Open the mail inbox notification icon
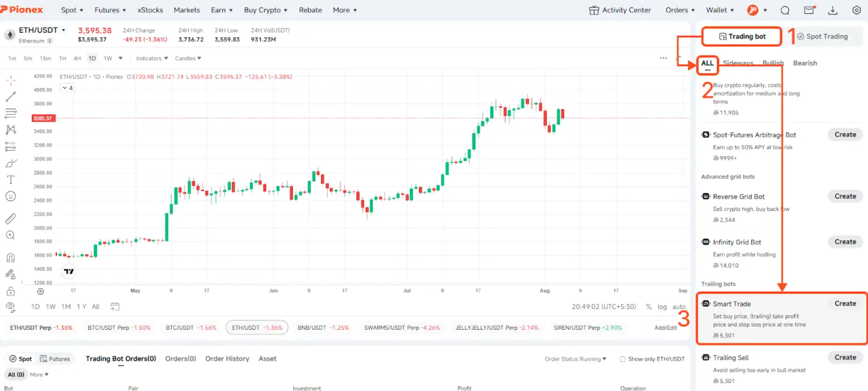The height and width of the screenshot is (391, 868). pyautogui.click(x=810, y=10)
